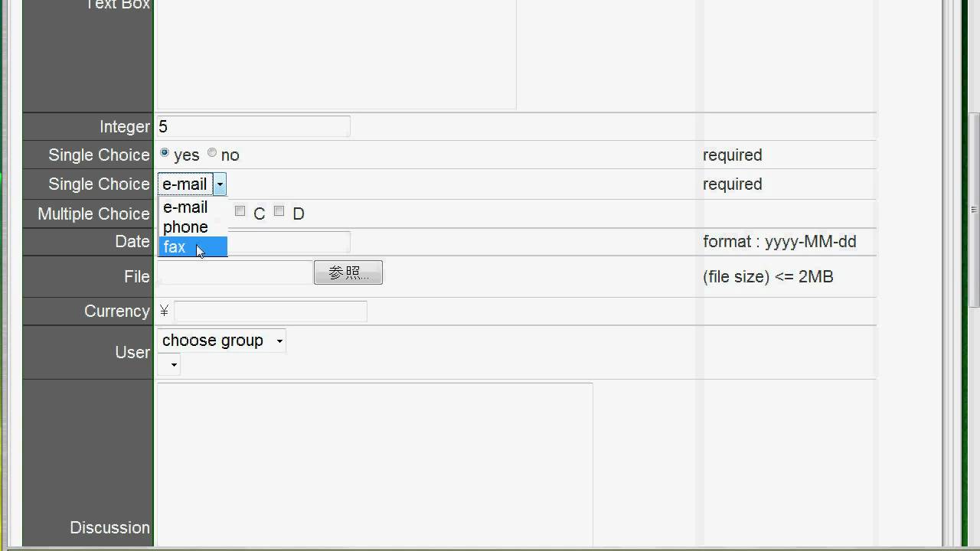Image resolution: width=980 pixels, height=551 pixels.
Task: Click 'required' note beside yes/no radios
Action: click(x=733, y=155)
